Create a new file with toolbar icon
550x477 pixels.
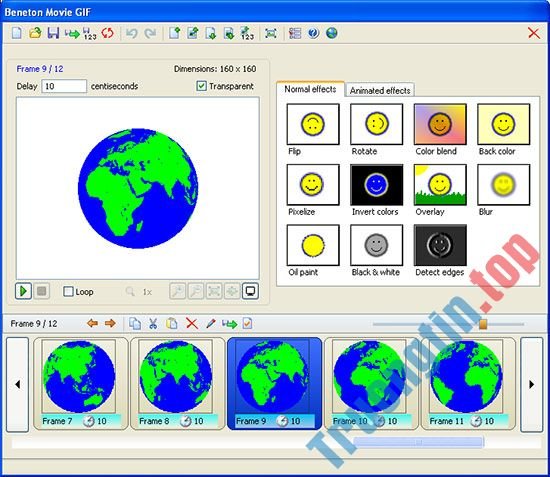coord(16,33)
